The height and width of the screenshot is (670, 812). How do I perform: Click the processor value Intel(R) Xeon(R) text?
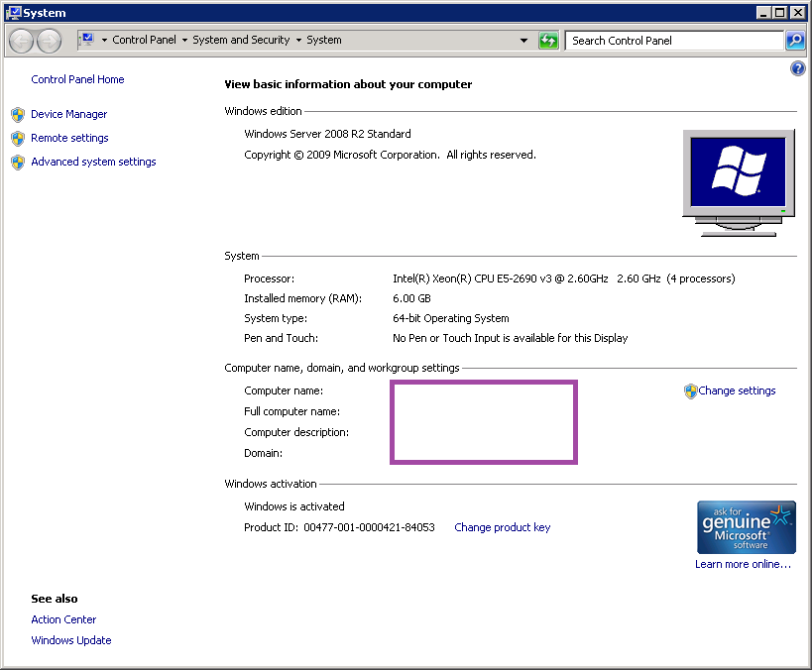click(563, 279)
